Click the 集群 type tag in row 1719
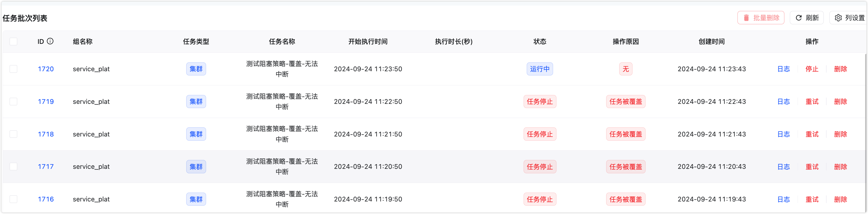The image size is (868, 214). coord(196,102)
